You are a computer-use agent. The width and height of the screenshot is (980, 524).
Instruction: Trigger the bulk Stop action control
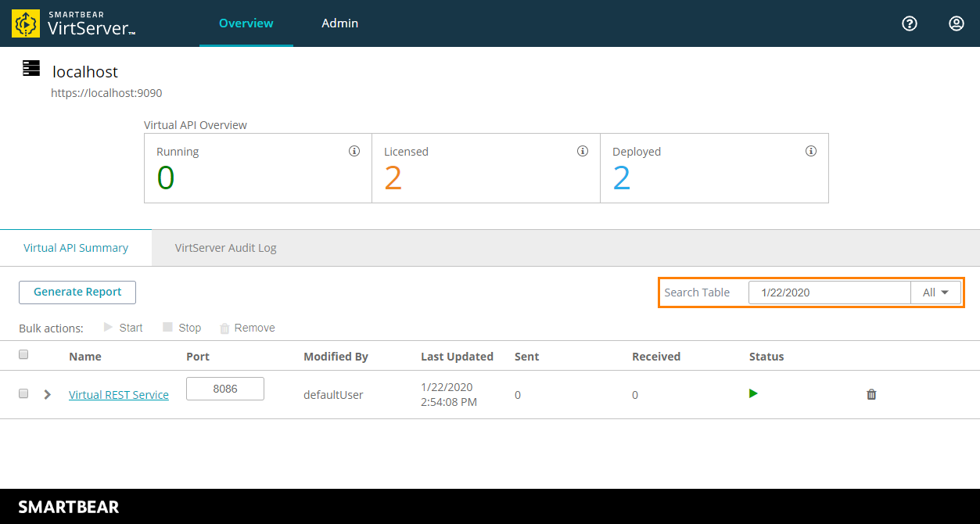point(181,327)
